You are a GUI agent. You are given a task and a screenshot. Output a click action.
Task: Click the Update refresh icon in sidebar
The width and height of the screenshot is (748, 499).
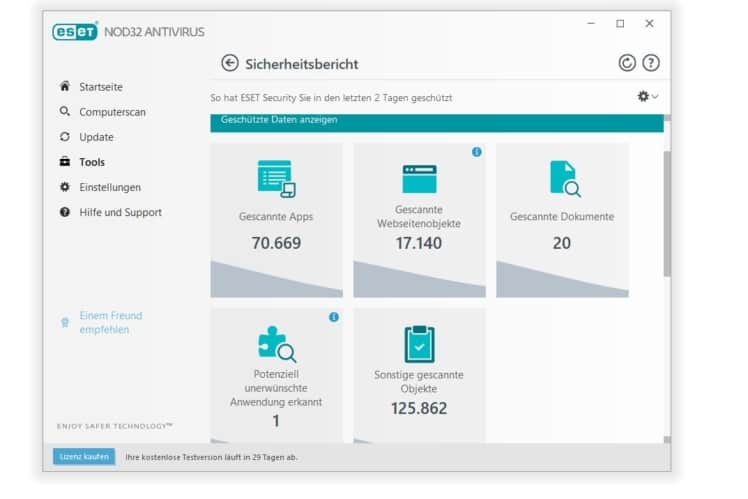[x=64, y=137]
